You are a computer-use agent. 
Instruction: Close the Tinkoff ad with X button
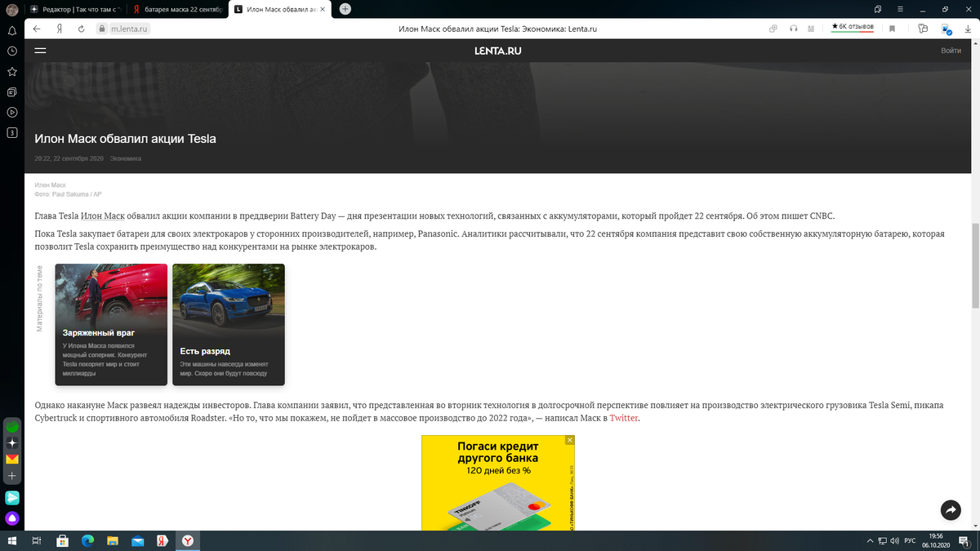pyautogui.click(x=570, y=440)
